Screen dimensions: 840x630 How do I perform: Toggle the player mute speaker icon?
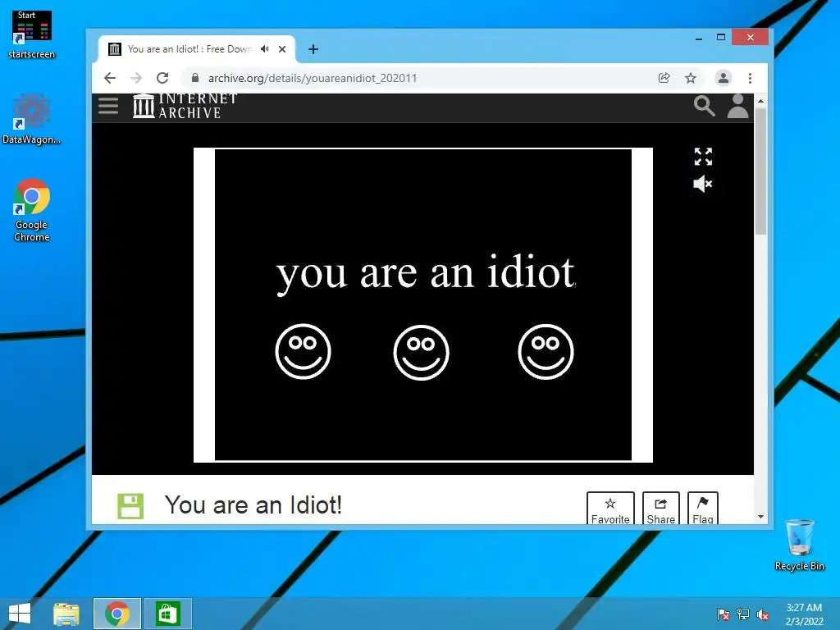point(703,185)
